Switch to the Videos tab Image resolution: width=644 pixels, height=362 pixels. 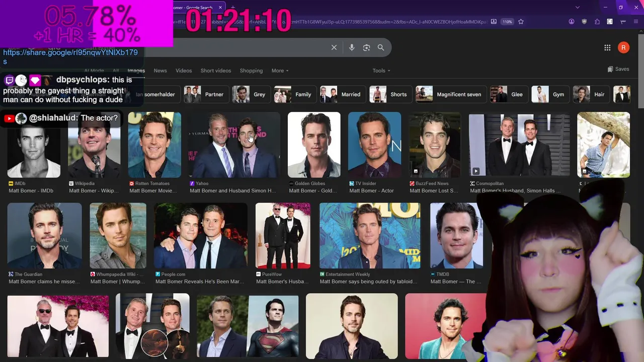click(184, 71)
